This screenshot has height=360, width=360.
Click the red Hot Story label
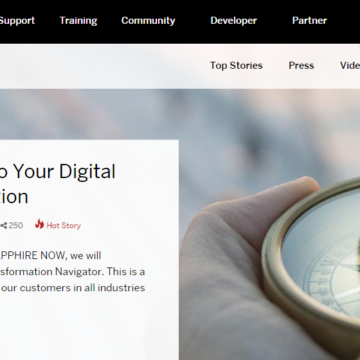pos(63,226)
